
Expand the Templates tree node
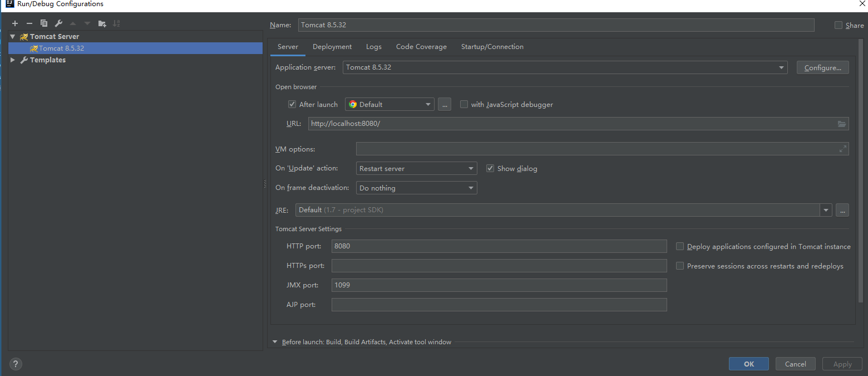pos(13,60)
